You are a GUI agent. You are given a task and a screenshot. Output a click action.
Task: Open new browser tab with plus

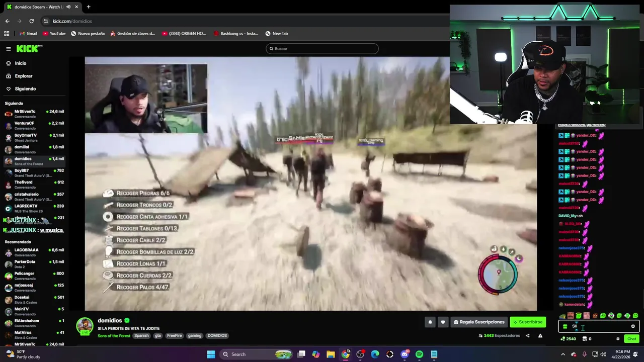(x=89, y=7)
